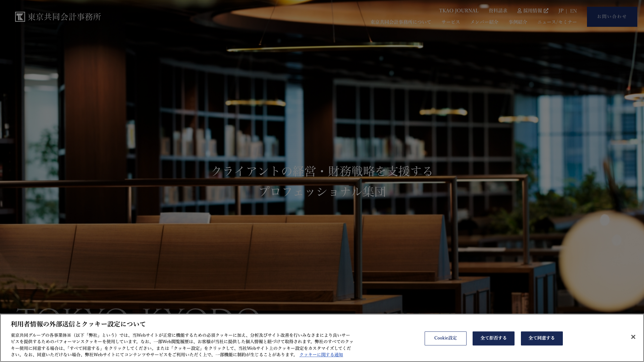Go to メンバー紹介 menu item
Image resolution: width=644 pixels, height=362 pixels.
[x=484, y=22]
